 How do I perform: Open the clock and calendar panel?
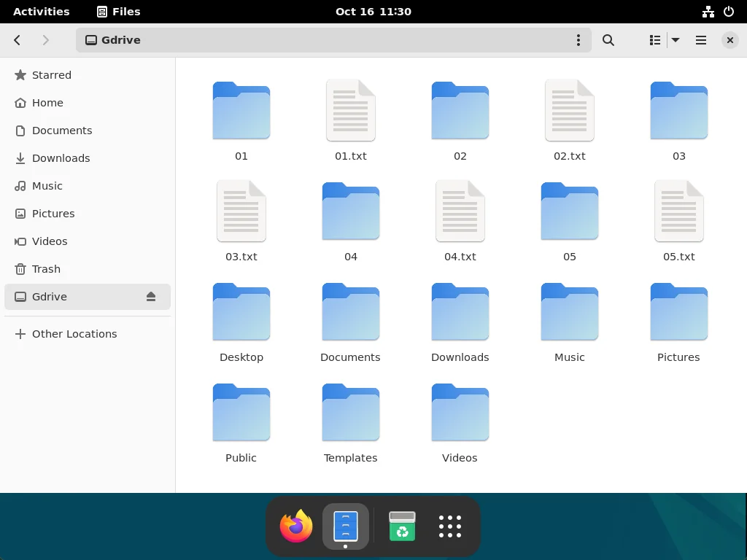[373, 12]
